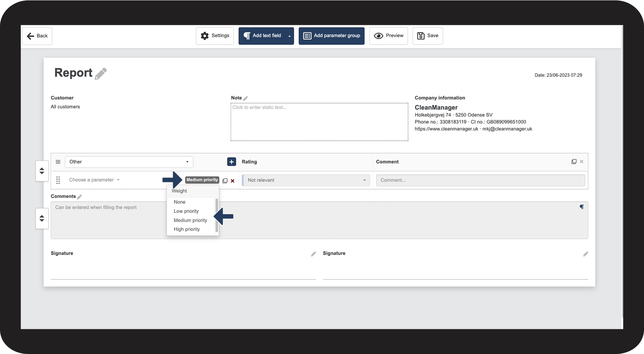
Task: Click the report date text
Action: (558, 75)
